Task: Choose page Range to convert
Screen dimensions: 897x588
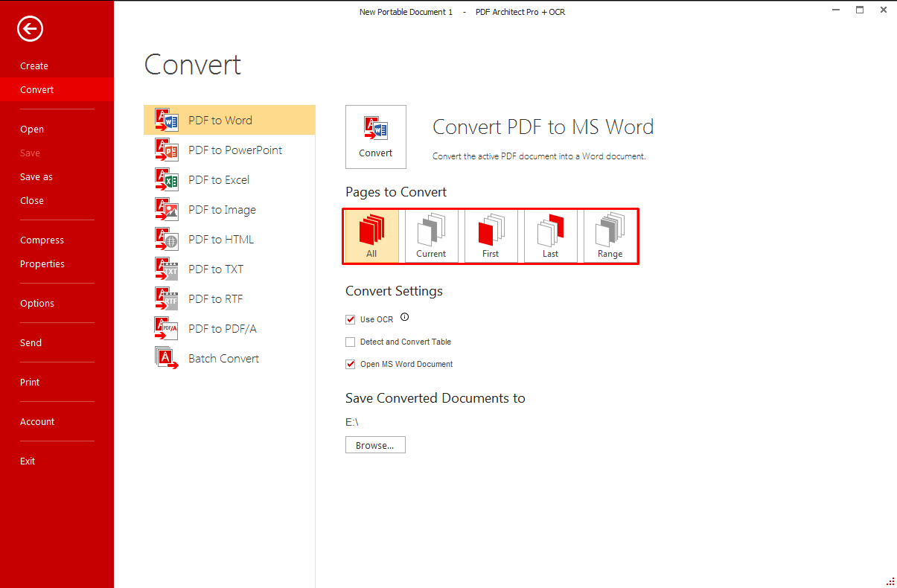Action: click(x=610, y=236)
